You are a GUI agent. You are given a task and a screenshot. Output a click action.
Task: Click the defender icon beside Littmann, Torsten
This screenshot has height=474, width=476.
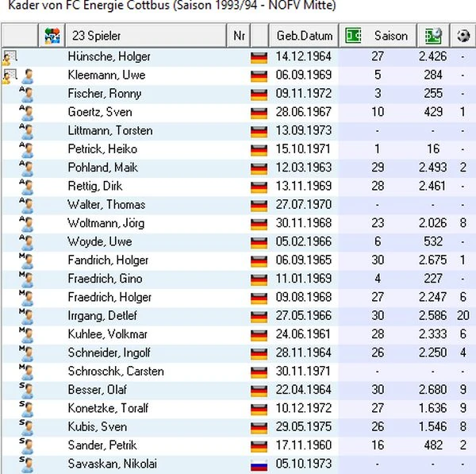[x=26, y=132]
